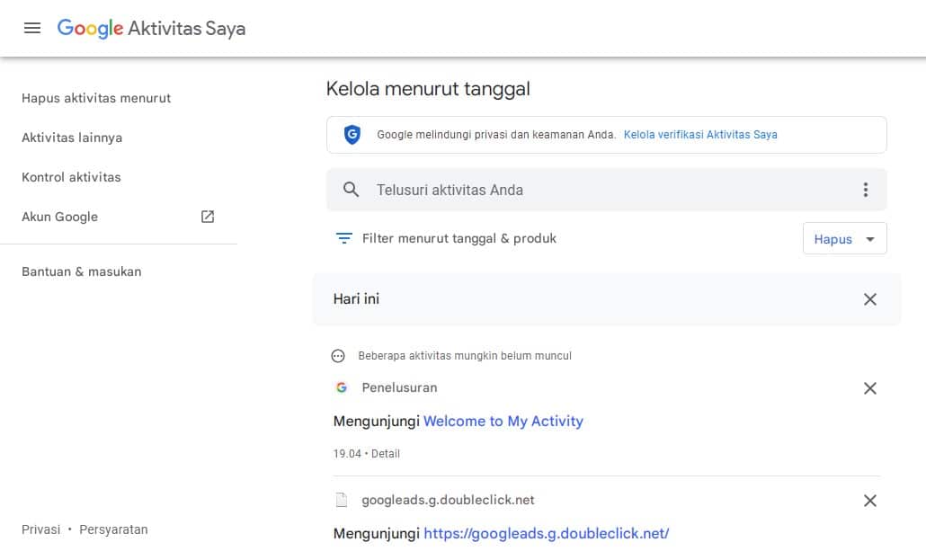This screenshot has width=926, height=560.
Task: Open the hamburger main menu
Action: 32,28
